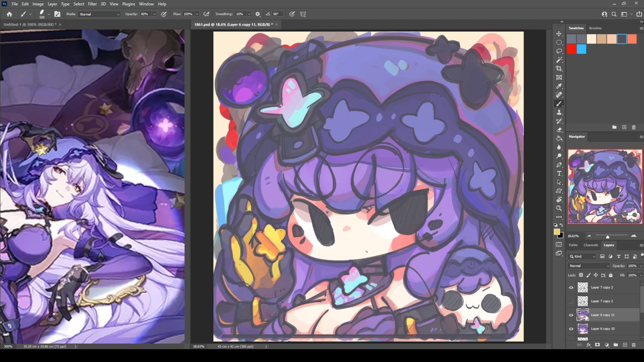Hide Layer 6 copy 10

pos(571,329)
